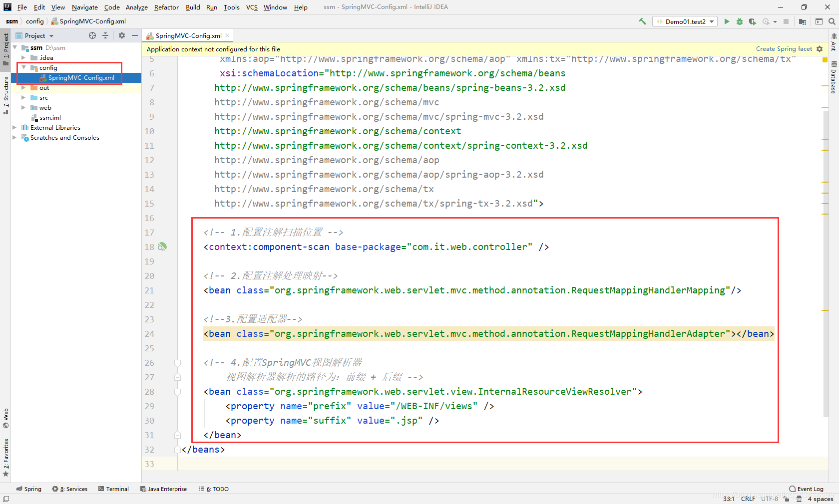Screen dimensions: 839x504
Task: Select SpringMVC-Config.xml in the project tree
Action: [81, 78]
